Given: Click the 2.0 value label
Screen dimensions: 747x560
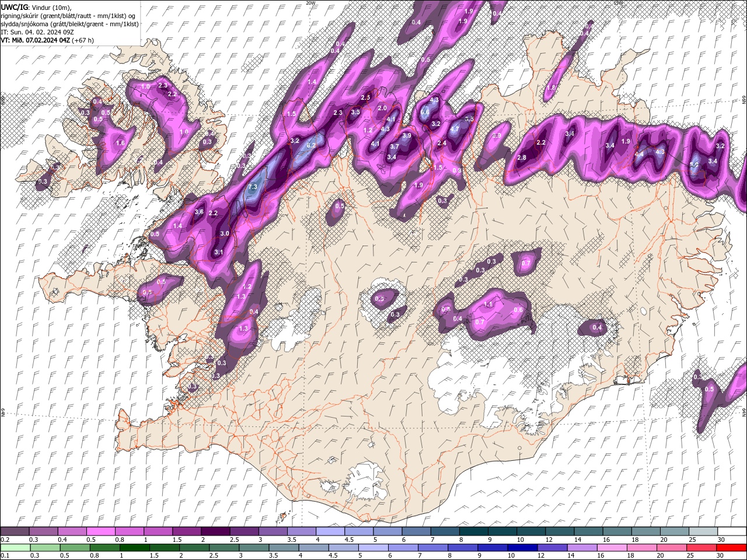Looking at the screenshot, I should pyautogui.click(x=382, y=108).
